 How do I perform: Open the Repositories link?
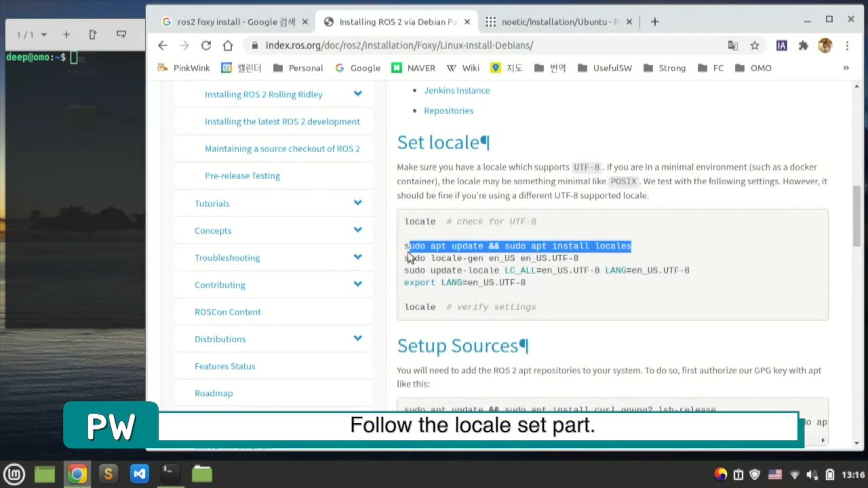(x=448, y=110)
